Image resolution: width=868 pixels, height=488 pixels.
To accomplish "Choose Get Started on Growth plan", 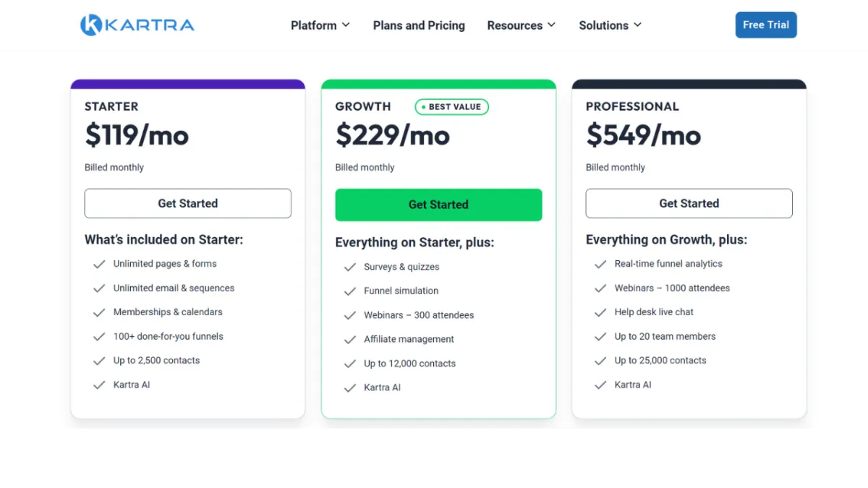I will click(x=438, y=205).
